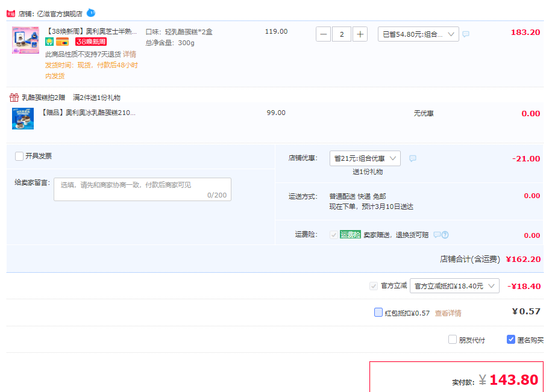Click the comment icon next to 已省54.80元 dropdown
This screenshot has width=552, height=392.
click(466, 34)
